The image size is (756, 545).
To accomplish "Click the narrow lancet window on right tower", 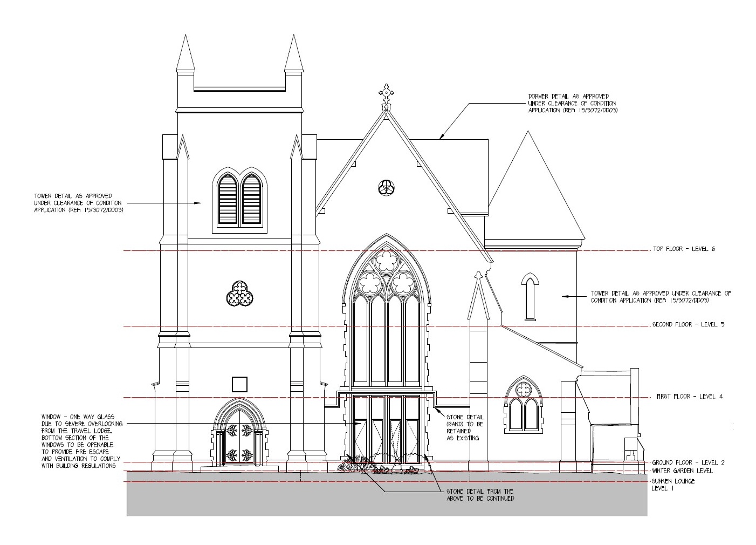I will (x=530, y=298).
